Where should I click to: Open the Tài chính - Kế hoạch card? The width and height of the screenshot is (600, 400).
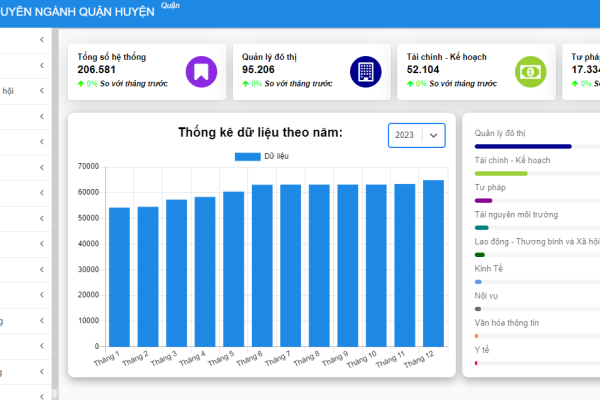[476, 72]
